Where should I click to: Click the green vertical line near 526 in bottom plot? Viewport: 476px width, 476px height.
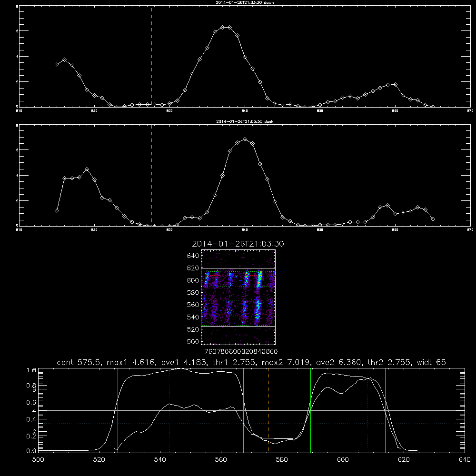[x=118, y=410]
